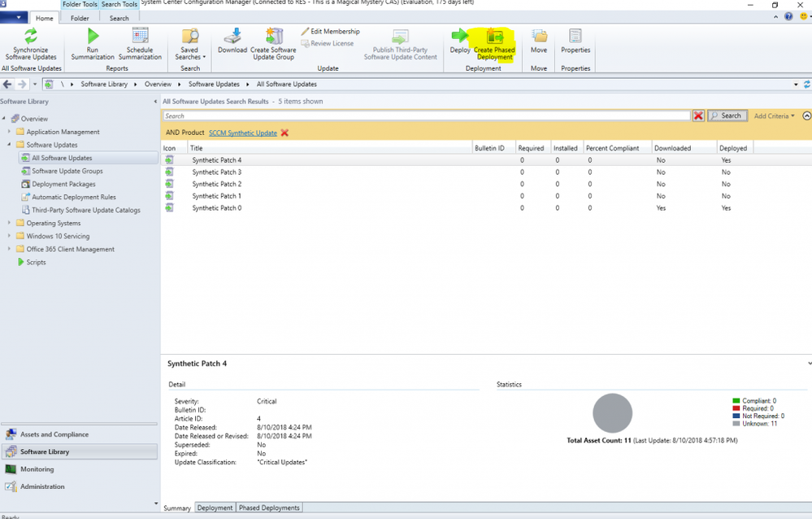812x519 pixels.
Task: Open Schedule Summarization tool
Action: tap(140, 42)
